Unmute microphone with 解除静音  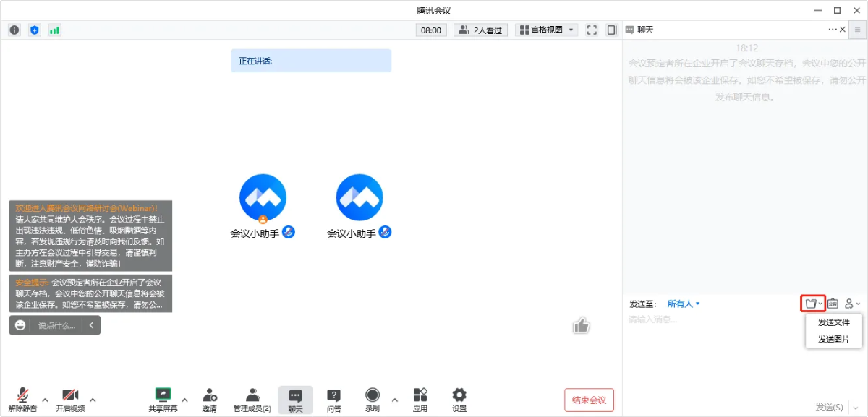23,400
